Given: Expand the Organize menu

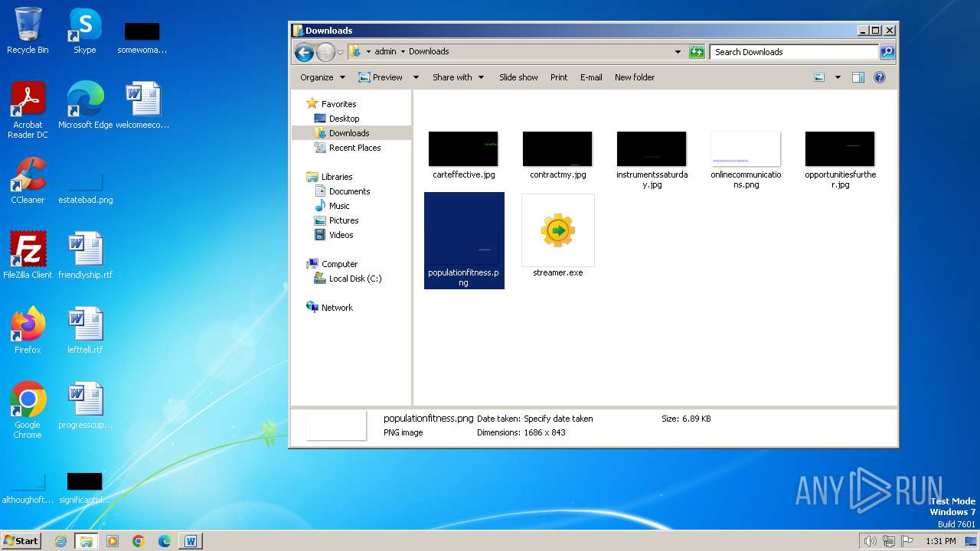Looking at the screenshot, I should pyautogui.click(x=322, y=77).
